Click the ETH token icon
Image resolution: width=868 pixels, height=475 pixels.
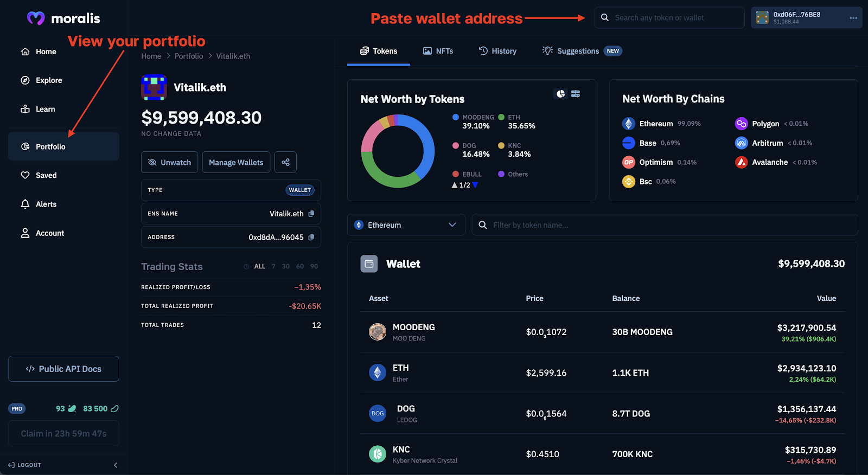pyautogui.click(x=378, y=373)
